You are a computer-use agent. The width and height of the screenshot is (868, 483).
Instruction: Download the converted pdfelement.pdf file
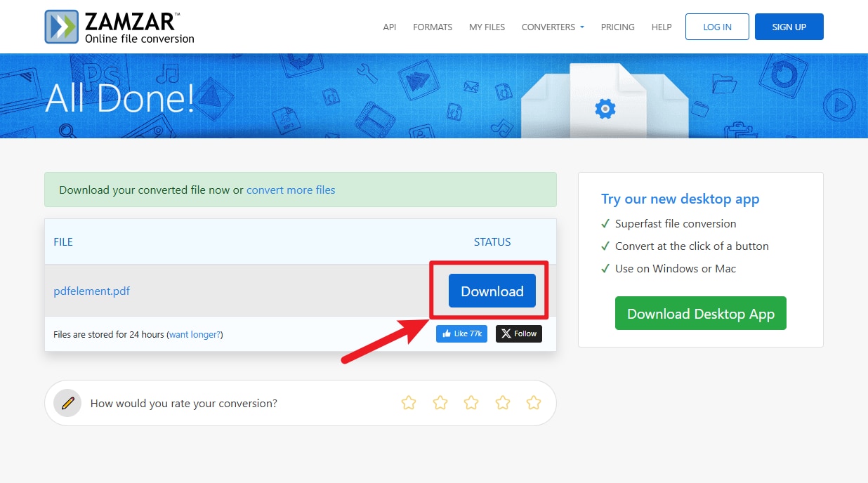click(x=492, y=291)
